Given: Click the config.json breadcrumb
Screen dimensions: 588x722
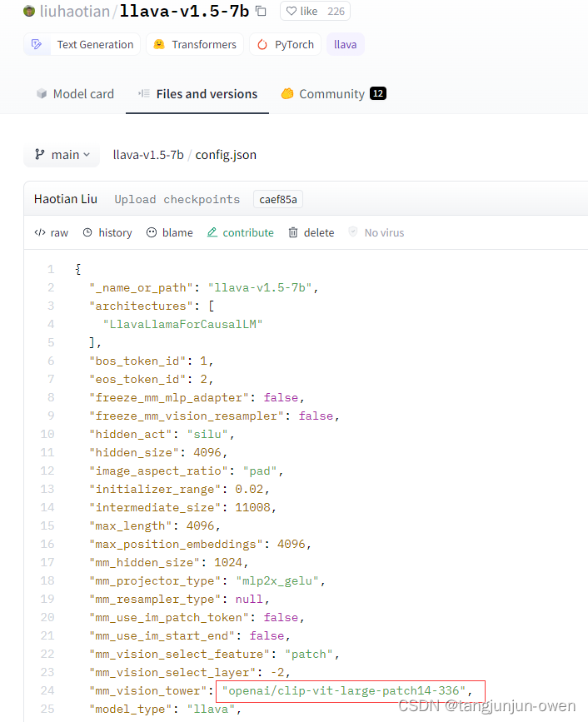Looking at the screenshot, I should [226, 155].
